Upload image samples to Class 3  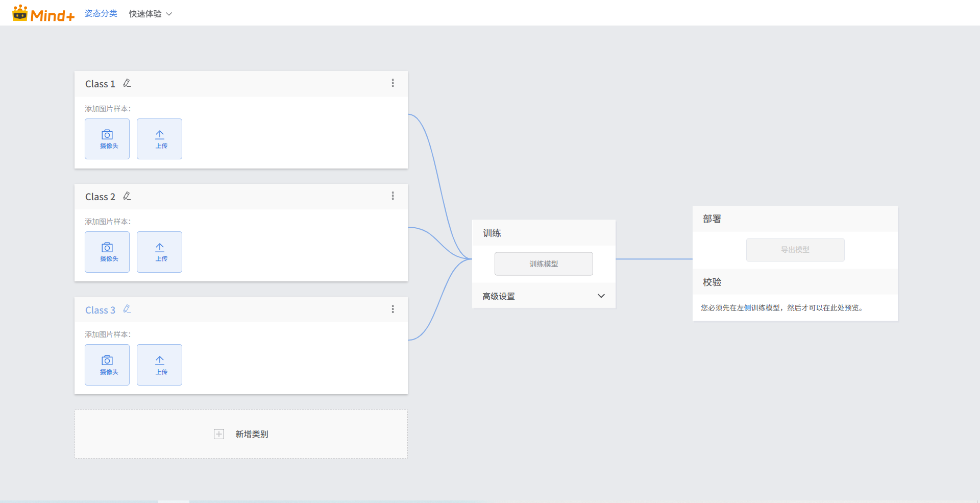(159, 365)
